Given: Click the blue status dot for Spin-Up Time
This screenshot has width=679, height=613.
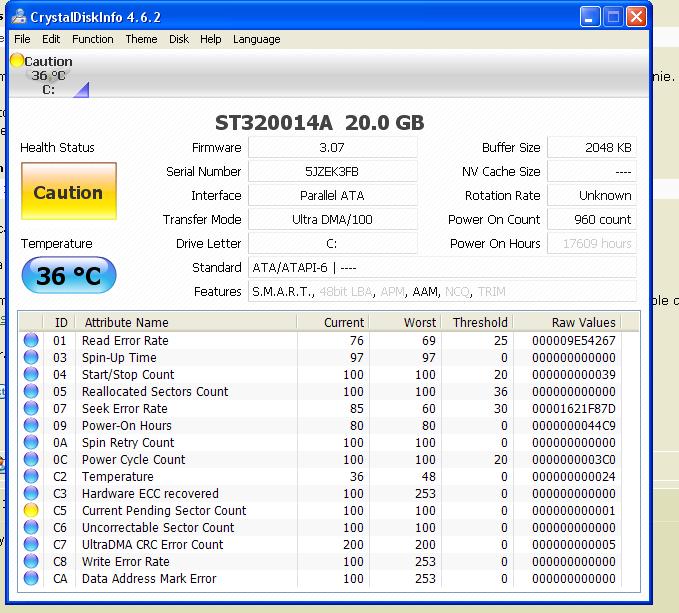Looking at the screenshot, I should pos(31,357).
